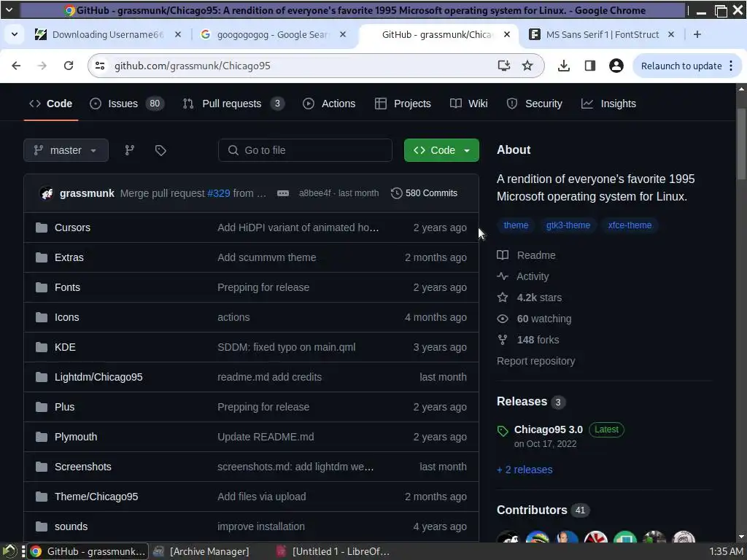The width and height of the screenshot is (747, 560).
Task: Focus the Go to file search field
Action: [305, 150]
